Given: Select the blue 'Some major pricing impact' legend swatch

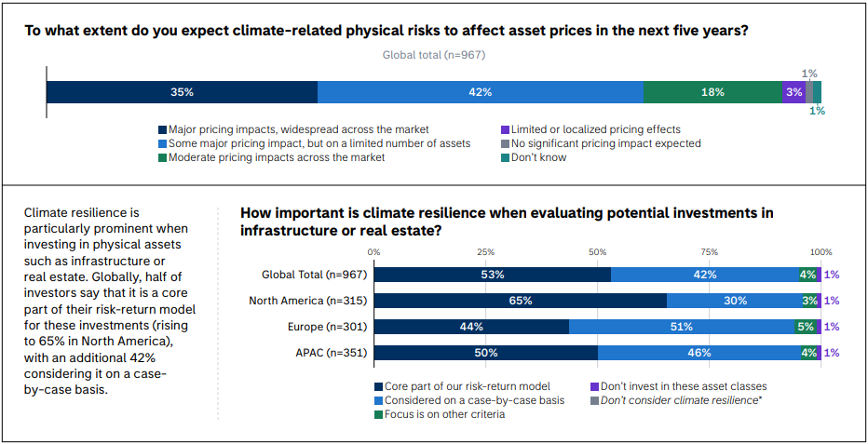Looking at the screenshot, I should (x=163, y=144).
